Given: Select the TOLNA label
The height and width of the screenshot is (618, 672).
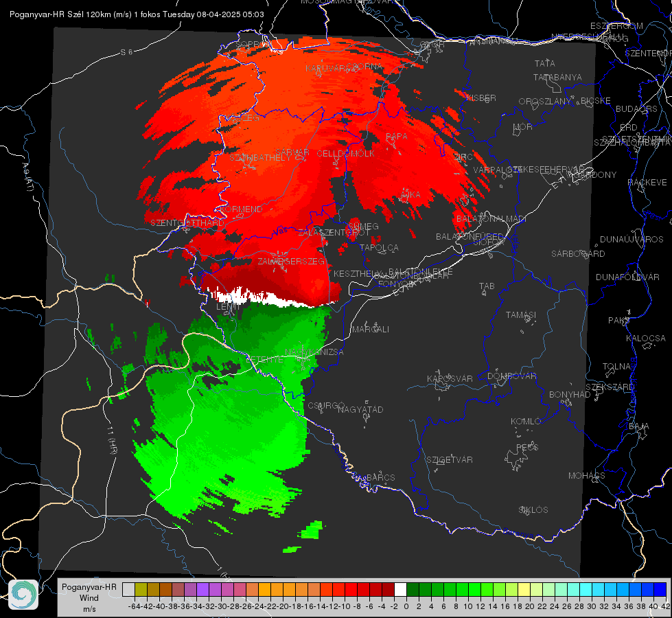Looking at the screenshot, I should click(x=616, y=367).
